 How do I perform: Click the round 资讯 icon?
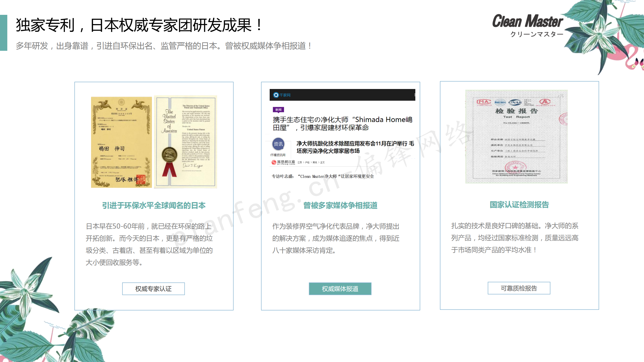click(x=278, y=144)
